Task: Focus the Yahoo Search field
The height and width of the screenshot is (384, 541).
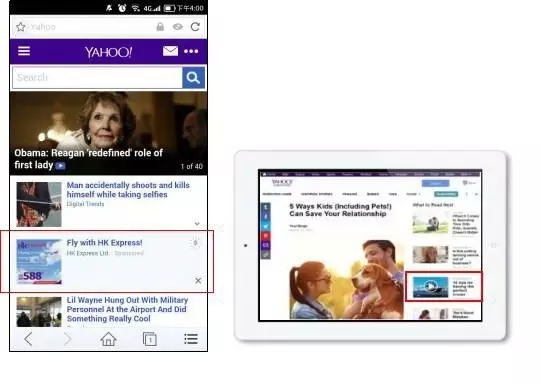Action: [97, 77]
